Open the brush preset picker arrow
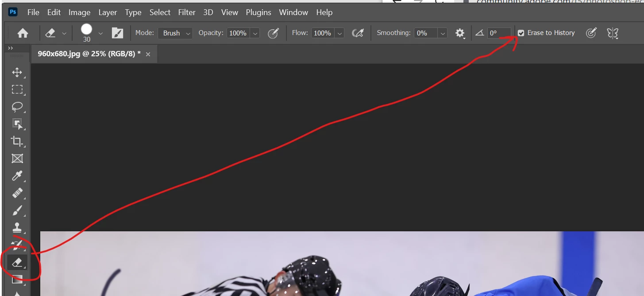 (100, 33)
